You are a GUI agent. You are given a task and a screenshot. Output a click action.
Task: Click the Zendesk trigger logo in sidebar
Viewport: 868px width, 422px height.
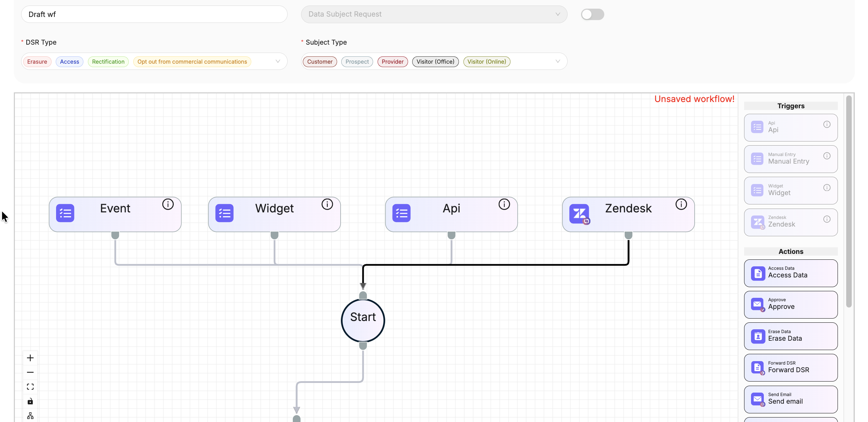(x=758, y=222)
